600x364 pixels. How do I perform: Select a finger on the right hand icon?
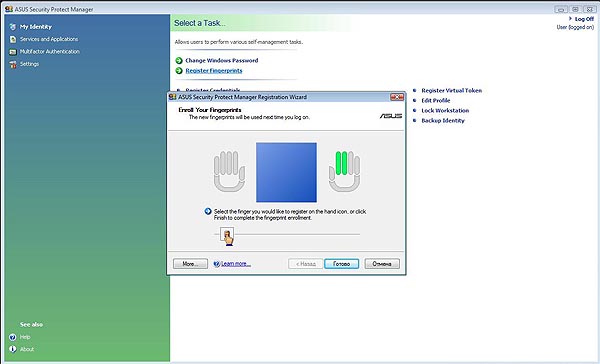[x=344, y=171]
